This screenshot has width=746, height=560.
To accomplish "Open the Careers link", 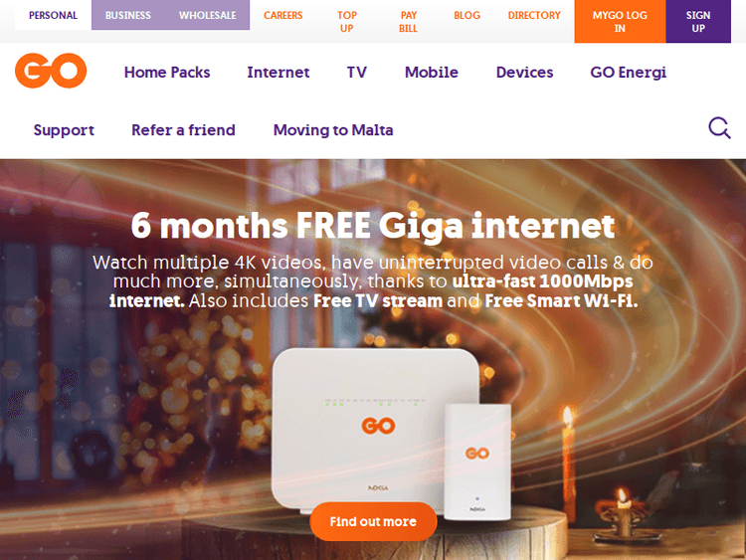I will click(283, 15).
